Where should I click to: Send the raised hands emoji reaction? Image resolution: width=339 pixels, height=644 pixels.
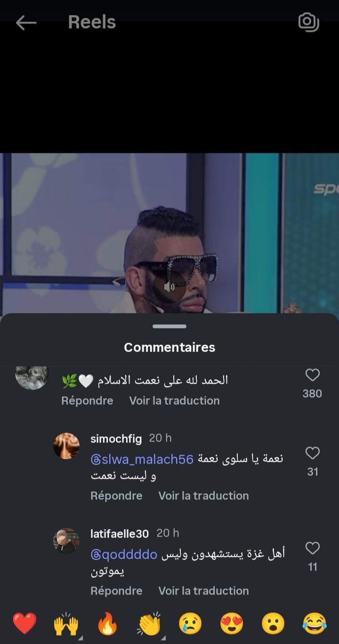66,624
